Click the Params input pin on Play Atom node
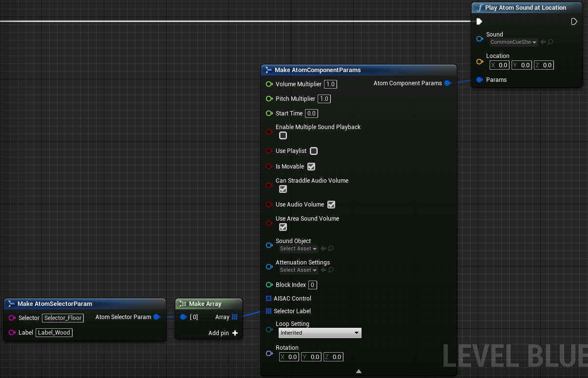The width and height of the screenshot is (588, 378). click(479, 79)
